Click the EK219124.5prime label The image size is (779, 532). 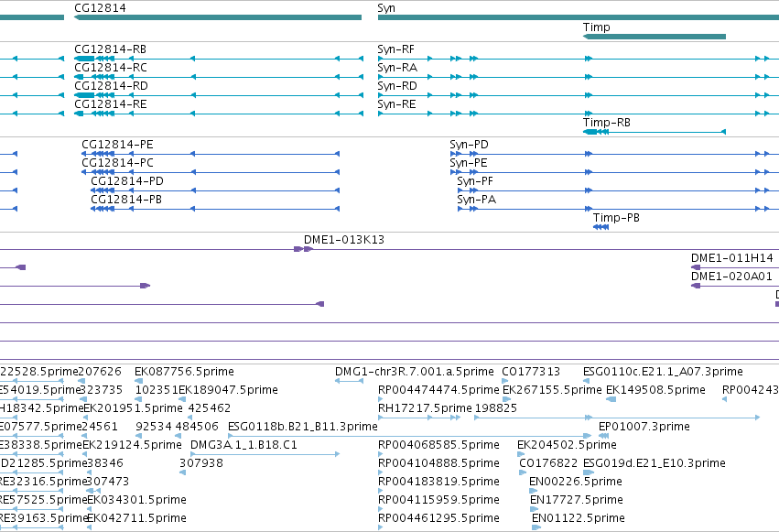[x=132, y=445]
